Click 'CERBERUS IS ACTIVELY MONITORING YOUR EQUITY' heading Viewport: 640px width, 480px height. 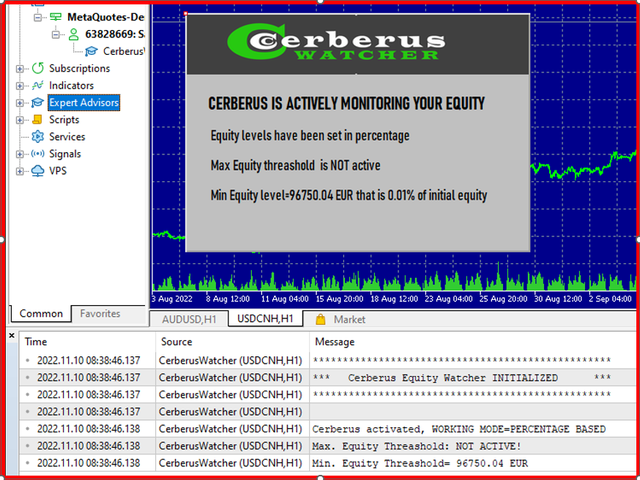pos(346,103)
